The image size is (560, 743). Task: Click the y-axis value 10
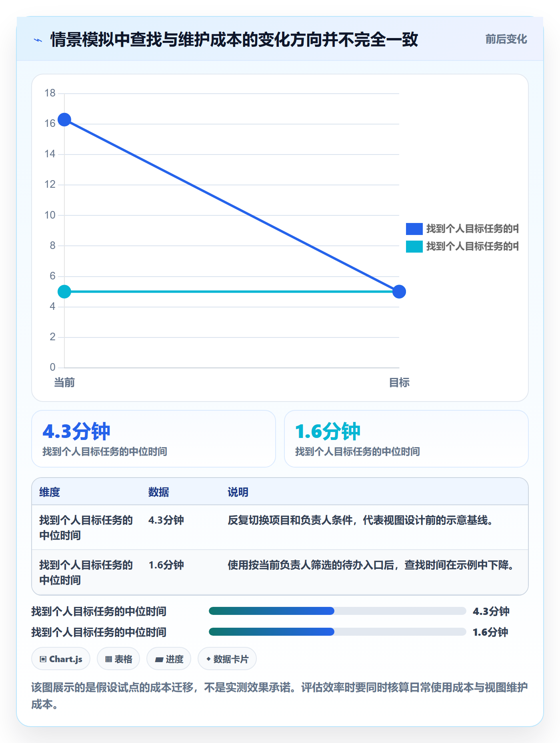(x=50, y=215)
